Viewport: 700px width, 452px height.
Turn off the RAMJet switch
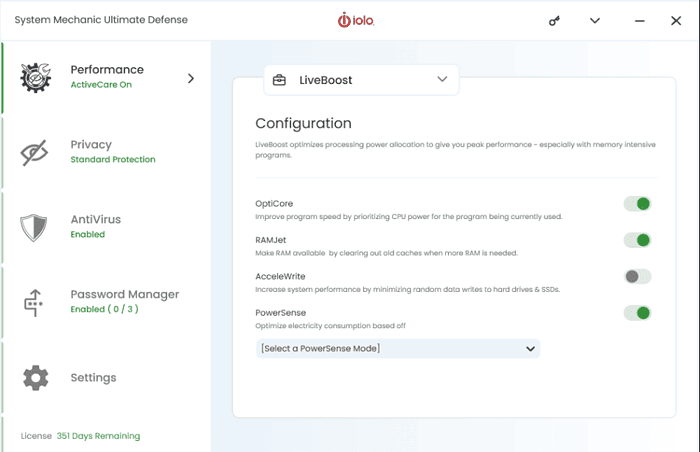[x=637, y=240]
